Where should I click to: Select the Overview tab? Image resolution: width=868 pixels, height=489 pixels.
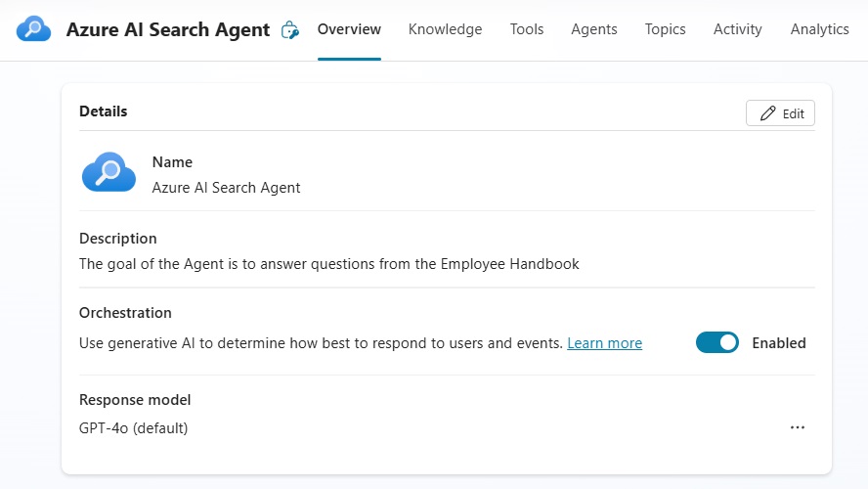(349, 29)
